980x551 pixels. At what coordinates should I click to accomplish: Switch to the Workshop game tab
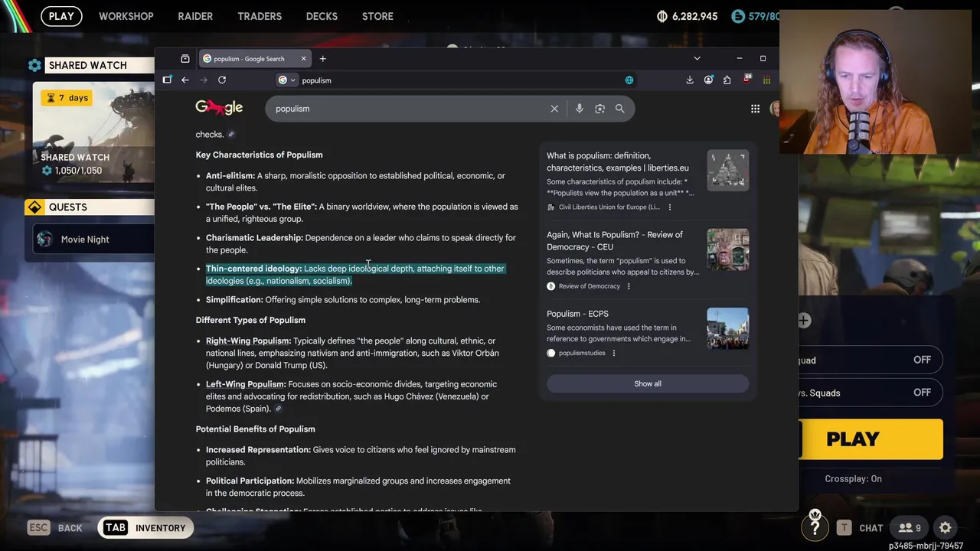pos(126,16)
